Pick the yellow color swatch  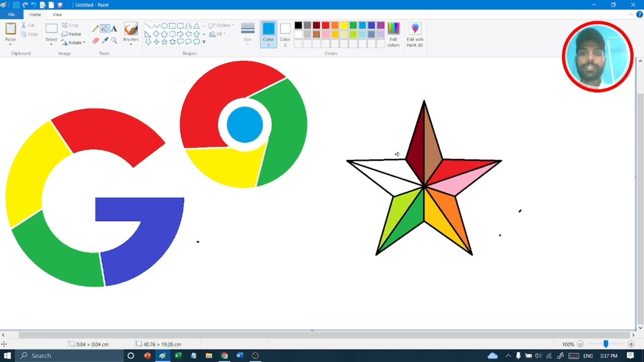pyautogui.click(x=344, y=25)
